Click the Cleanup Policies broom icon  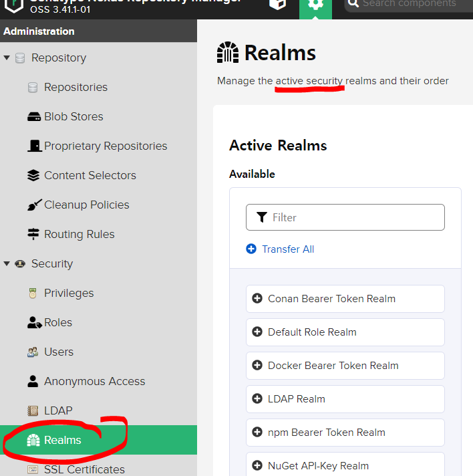click(35, 205)
